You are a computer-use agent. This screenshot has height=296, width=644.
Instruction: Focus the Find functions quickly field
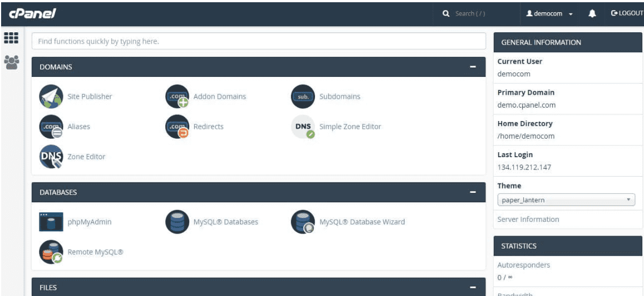tap(259, 41)
